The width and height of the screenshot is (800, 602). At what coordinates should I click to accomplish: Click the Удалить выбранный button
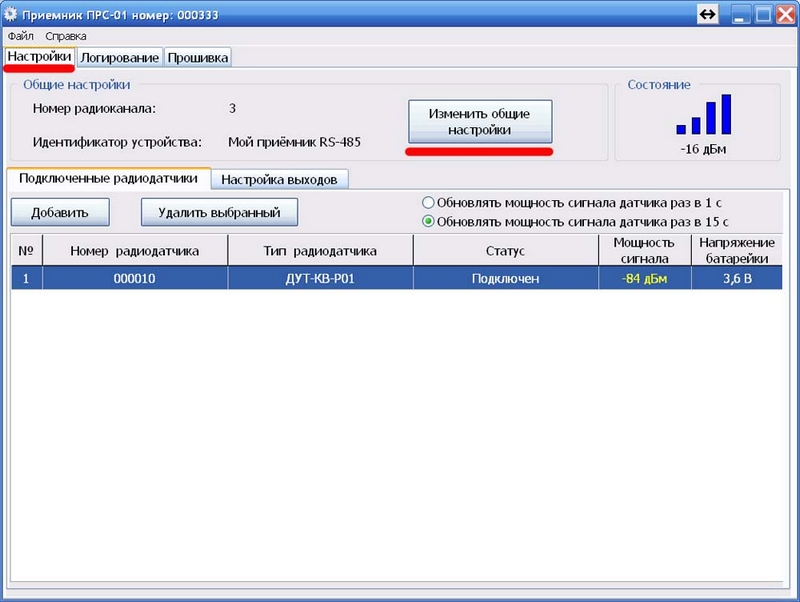click(219, 212)
